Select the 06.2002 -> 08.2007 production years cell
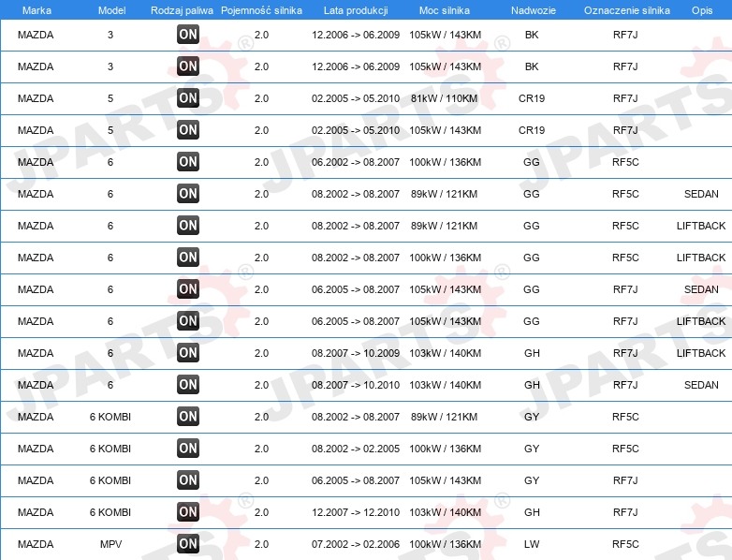The height and width of the screenshot is (560, 732). tap(356, 162)
